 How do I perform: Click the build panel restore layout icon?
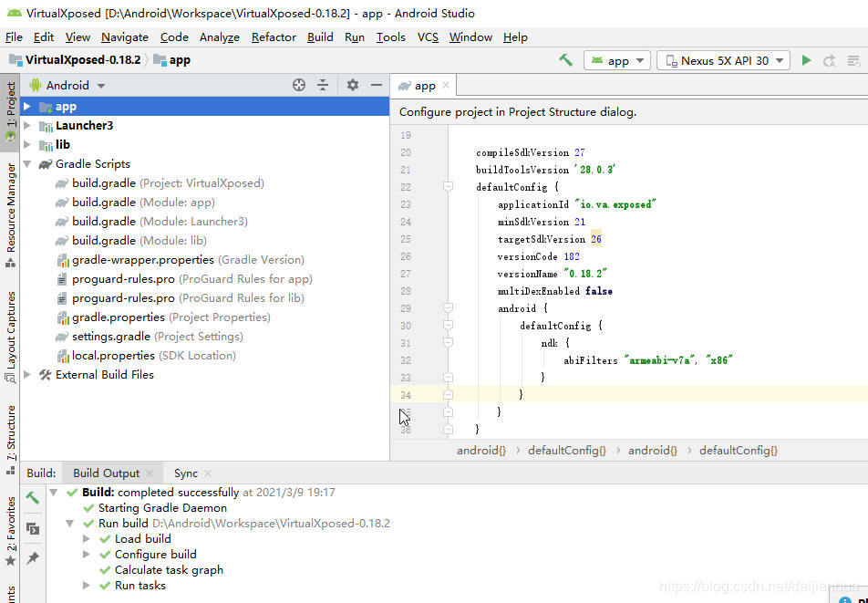coord(33,529)
